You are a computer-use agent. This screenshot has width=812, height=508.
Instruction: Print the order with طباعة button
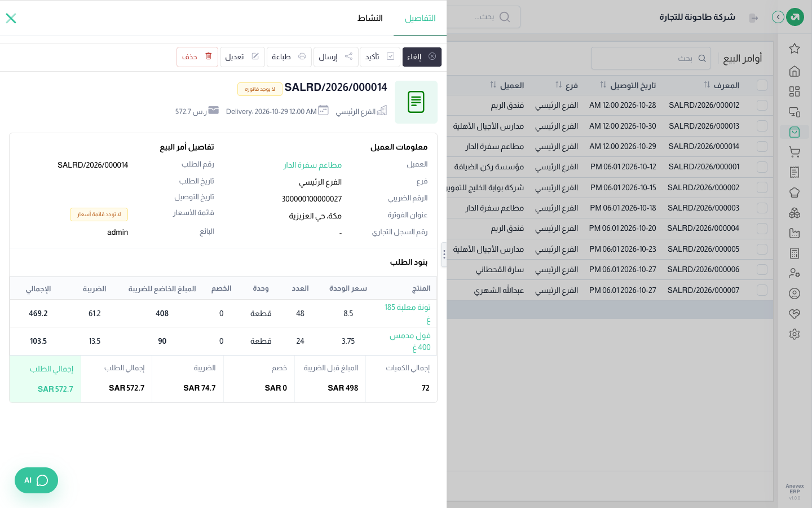pos(289,57)
